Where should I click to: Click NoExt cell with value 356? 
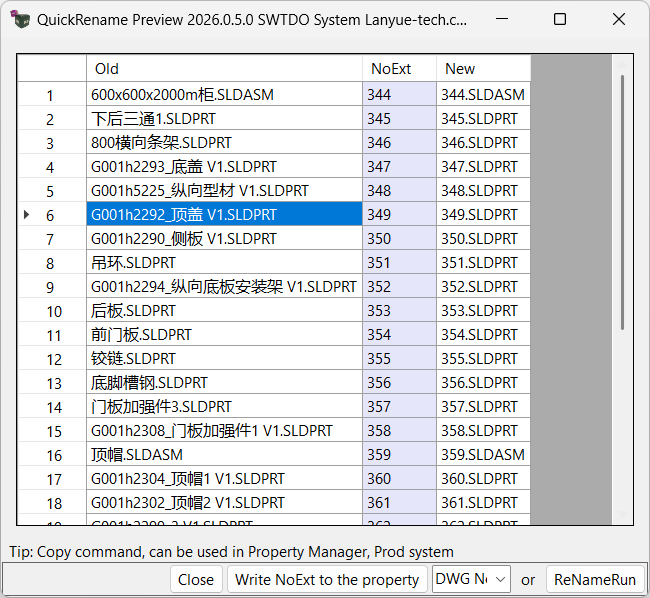click(399, 383)
